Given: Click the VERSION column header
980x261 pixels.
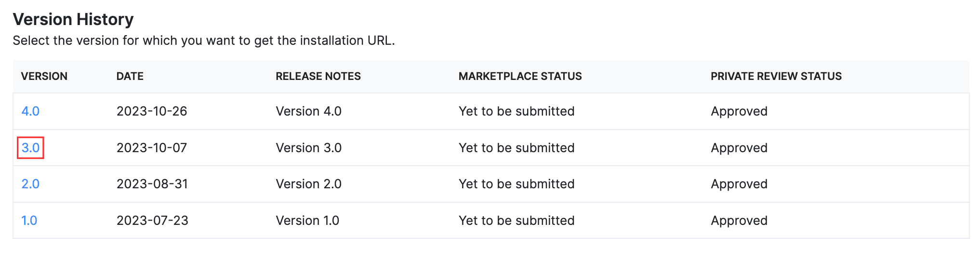Looking at the screenshot, I should pyautogui.click(x=44, y=76).
